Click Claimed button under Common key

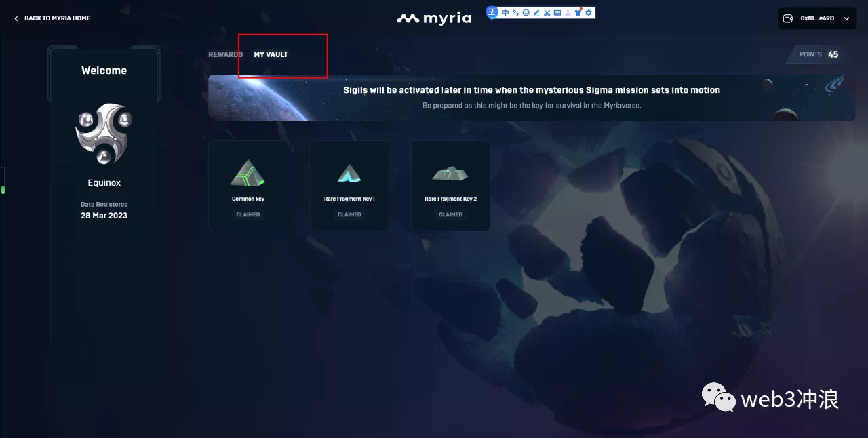click(x=248, y=214)
